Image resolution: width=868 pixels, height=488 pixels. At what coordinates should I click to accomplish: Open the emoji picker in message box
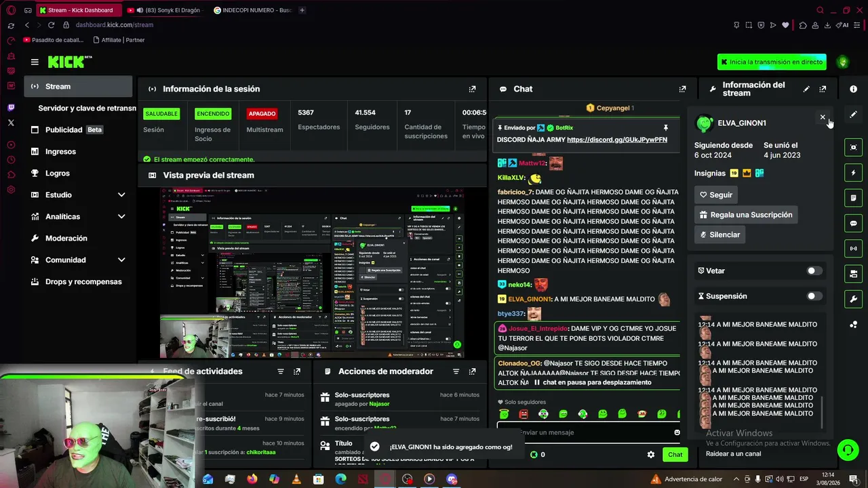point(677,432)
